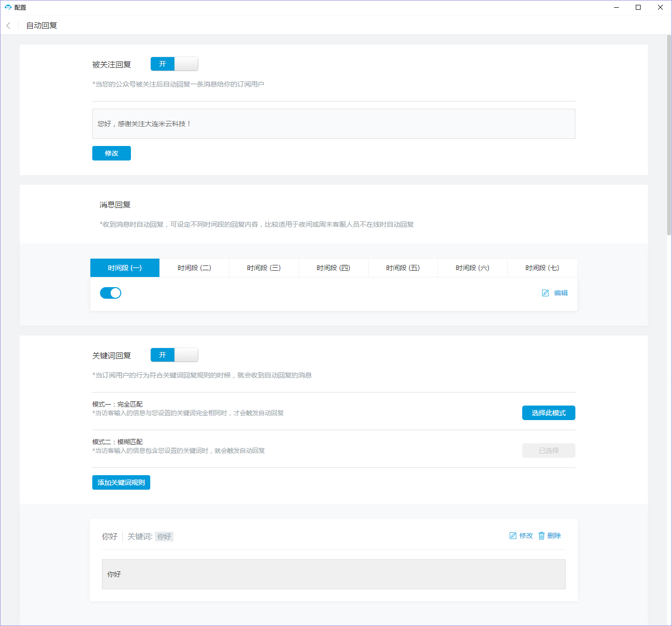Click the app logo icon in title bar

pos(8,7)
